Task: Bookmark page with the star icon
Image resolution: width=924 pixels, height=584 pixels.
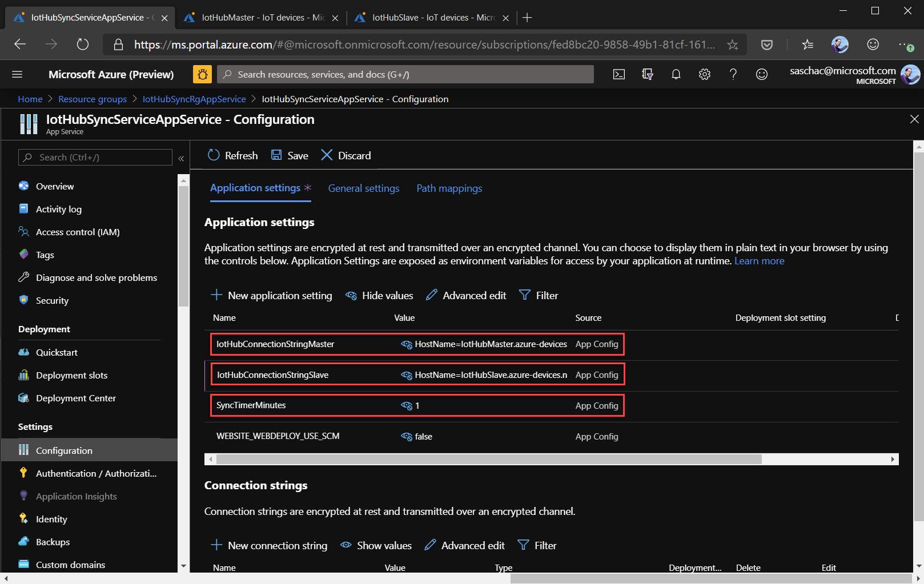Action: (733, 45)
